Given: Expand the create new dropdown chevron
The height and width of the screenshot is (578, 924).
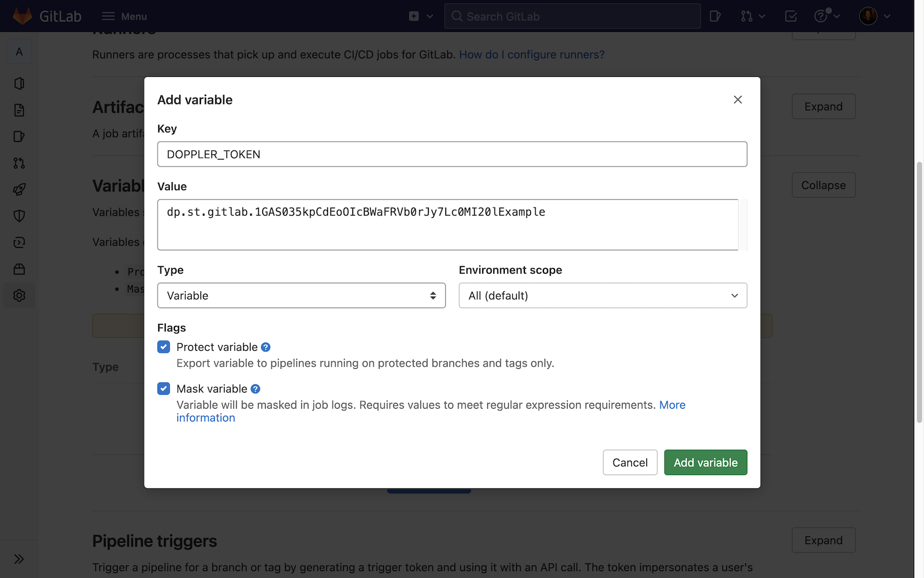Looking at the screenshot, I should tap(430, 16).
